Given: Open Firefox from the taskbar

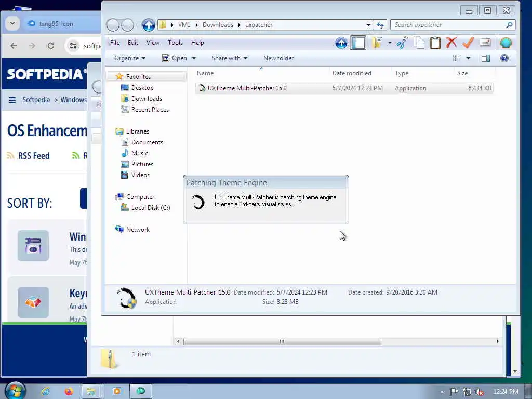Looking at the screenshot, I should (x=69, y=392).
